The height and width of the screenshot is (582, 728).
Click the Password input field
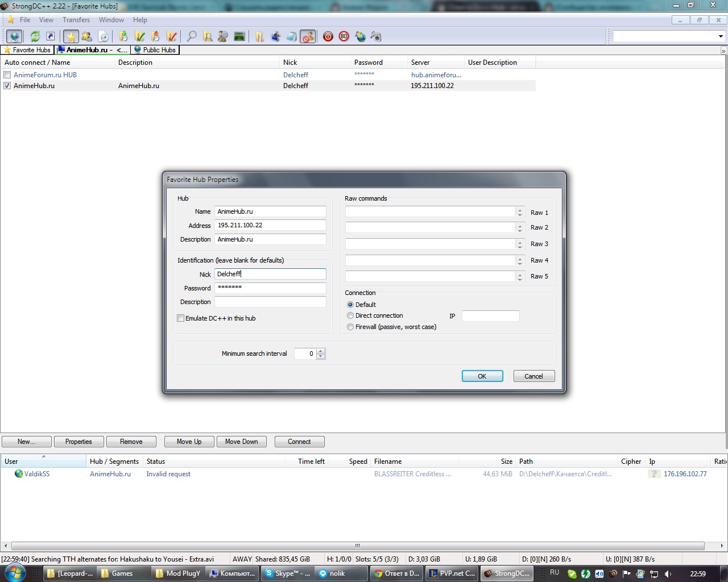tap(270, 288)
